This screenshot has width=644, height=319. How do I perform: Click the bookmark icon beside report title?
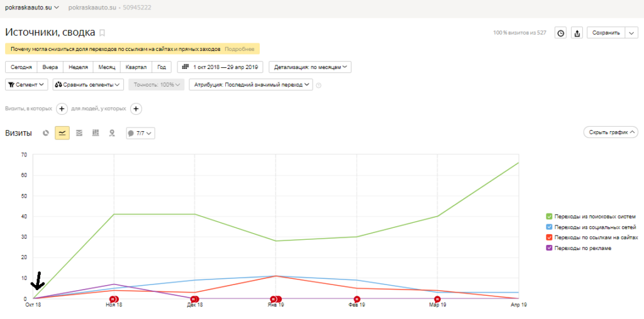[x=103, y=33]
